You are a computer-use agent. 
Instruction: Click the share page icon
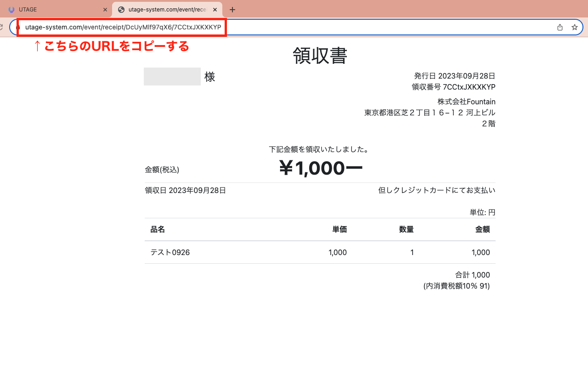coord(560,28)
